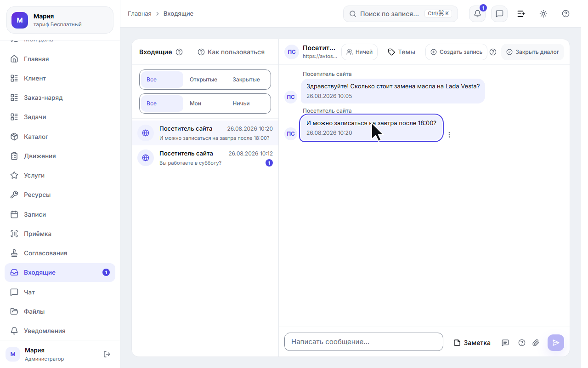The image size is (588, 368).
Task: Open Клиент in the sidebar
Action: (x=60, y=78)
